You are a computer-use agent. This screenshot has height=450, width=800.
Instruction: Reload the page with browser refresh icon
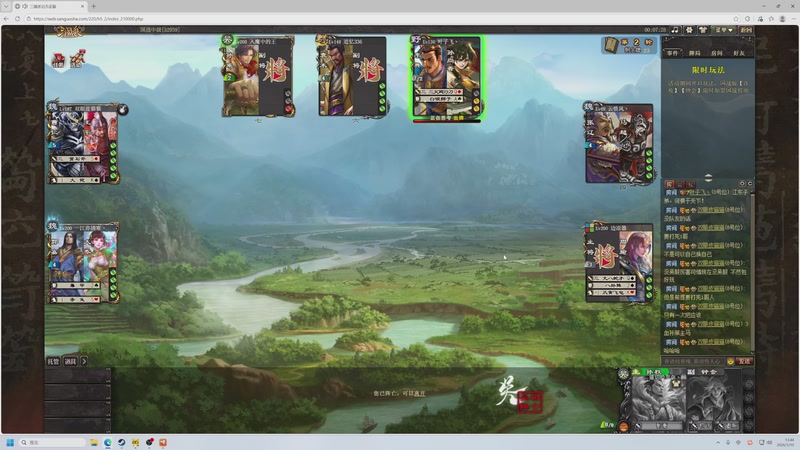point(17,18)
